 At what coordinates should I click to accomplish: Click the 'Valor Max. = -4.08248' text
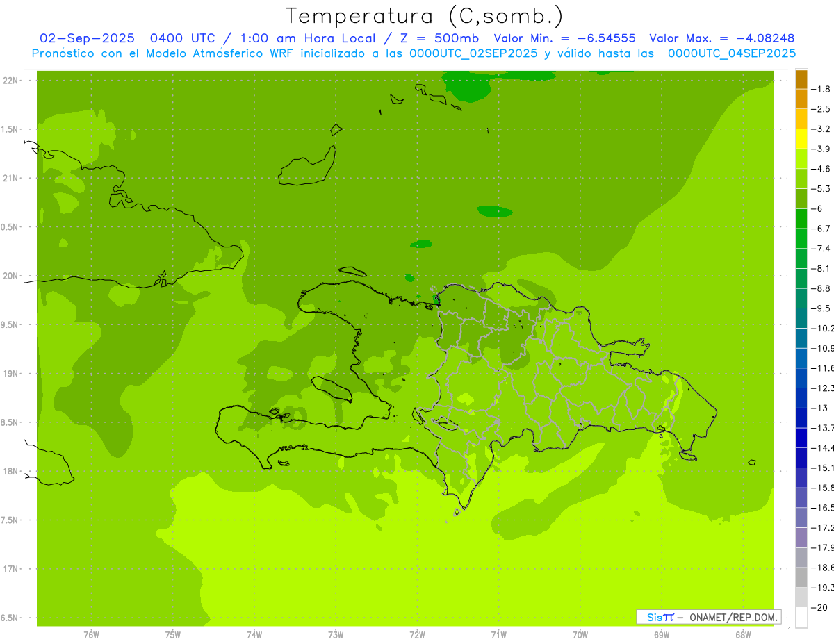(x=721, y=38)
